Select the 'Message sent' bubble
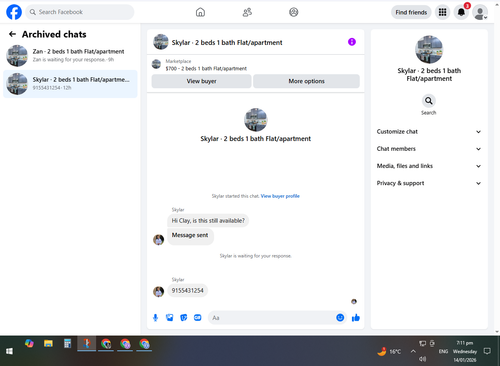This screenshot has width=500, height=366. point(190,236)
